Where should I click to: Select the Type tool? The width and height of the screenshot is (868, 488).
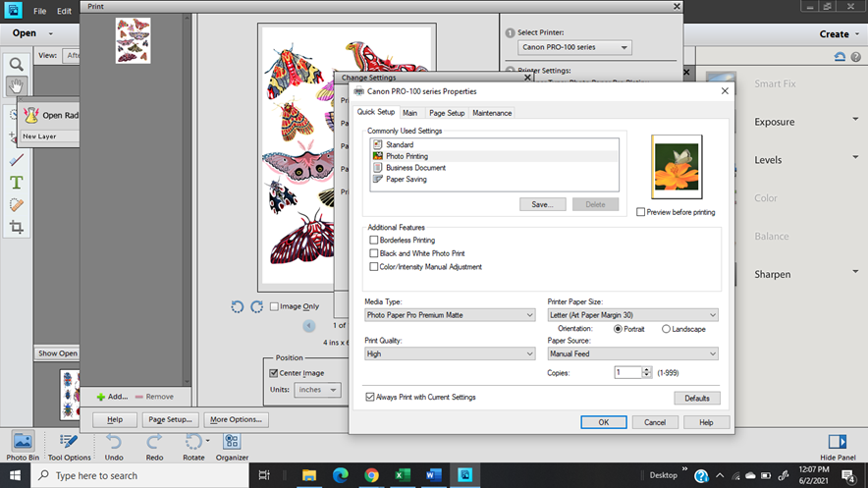[16, 183]
